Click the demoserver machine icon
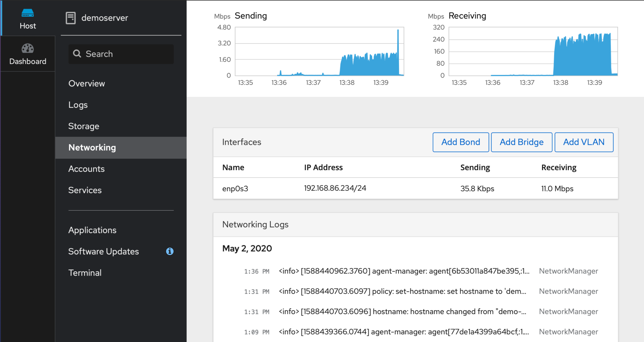644x342 pixels. pos(71,18)
